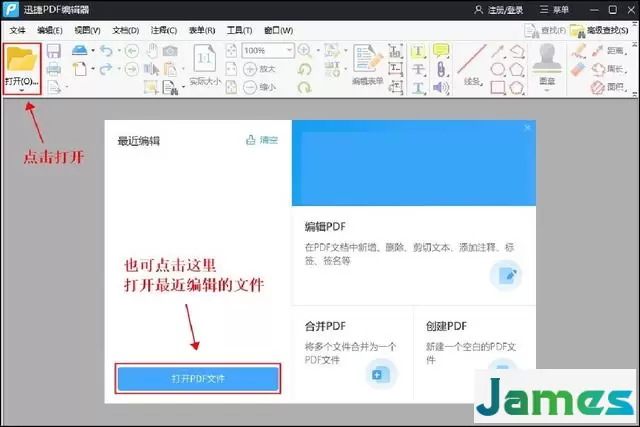Click the Zoom Out (缩小) button
This screenshot has width=640, height=427.
point(260,87)
